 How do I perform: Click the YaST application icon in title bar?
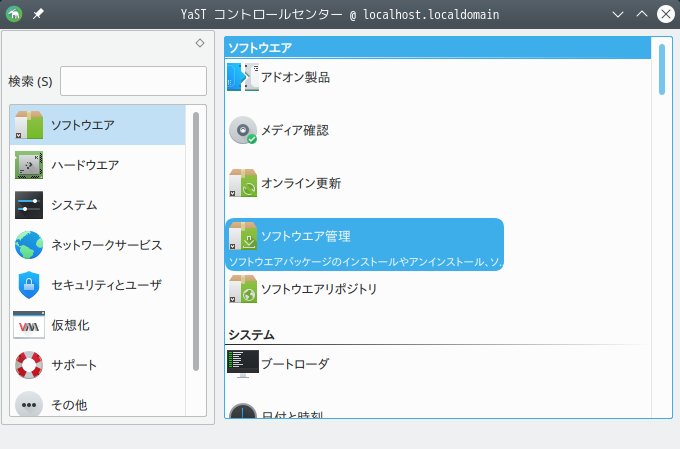coord(14,14)
